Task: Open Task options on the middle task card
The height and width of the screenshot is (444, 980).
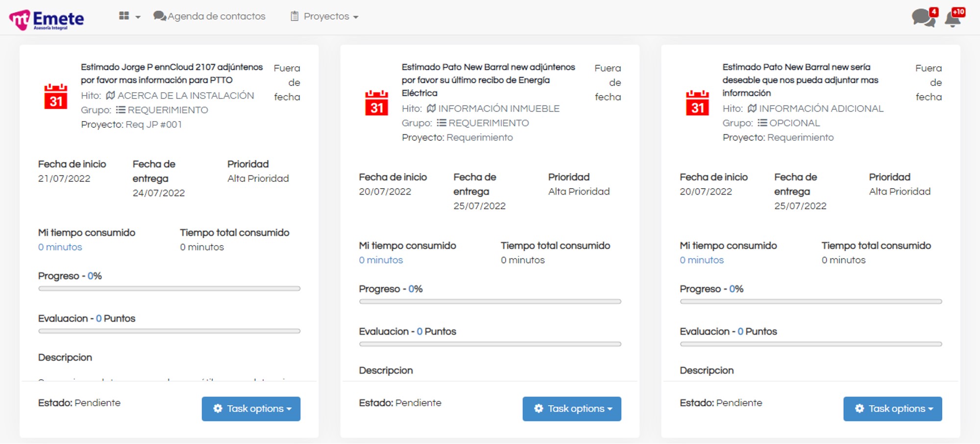Action: pos(572,409)
